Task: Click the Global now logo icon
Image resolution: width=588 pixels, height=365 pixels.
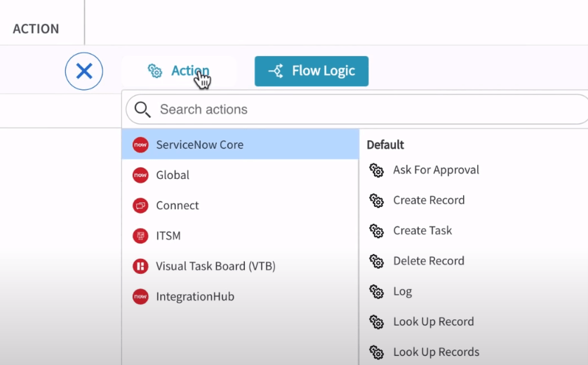Action: [x=140, y=175]
